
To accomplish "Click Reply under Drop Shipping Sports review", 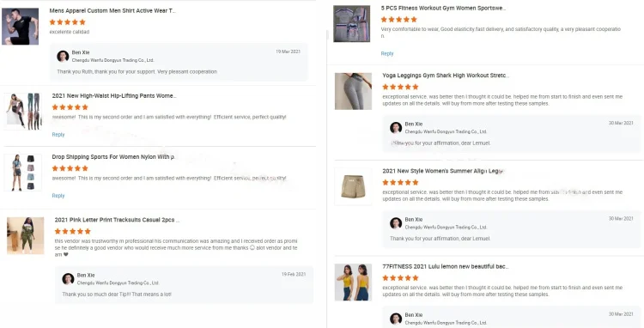I will [x=58, y=196].
